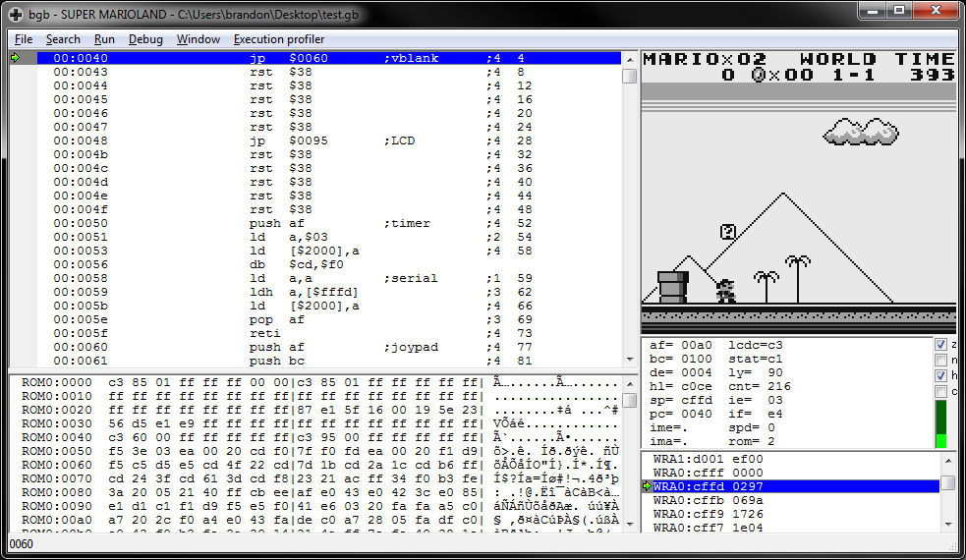966x560 pixels.
Task: Click the Super Marioland game screen view
Action: pyautogui.click(x=799, y=193)
